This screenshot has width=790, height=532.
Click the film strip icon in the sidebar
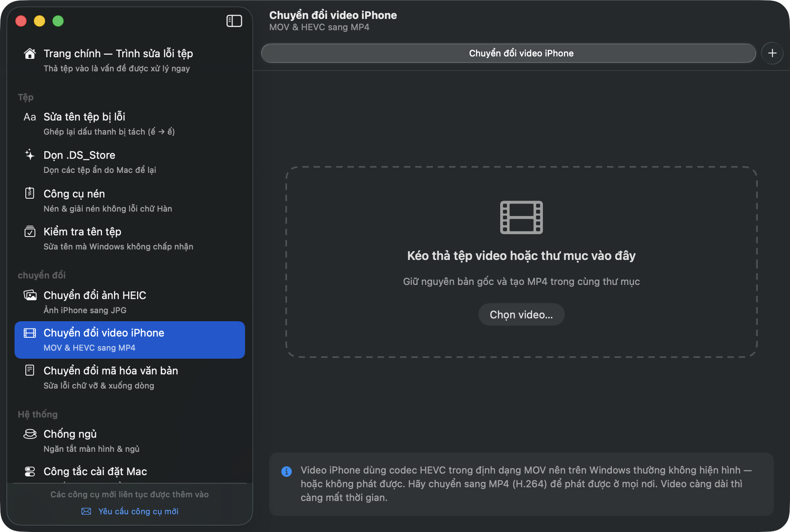pyautogui.click(x=30, y=333)
